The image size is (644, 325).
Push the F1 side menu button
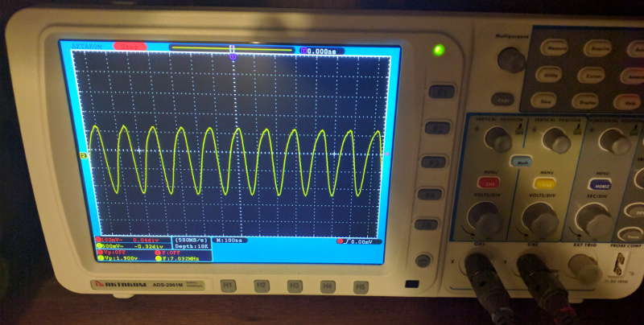(442, 92)
